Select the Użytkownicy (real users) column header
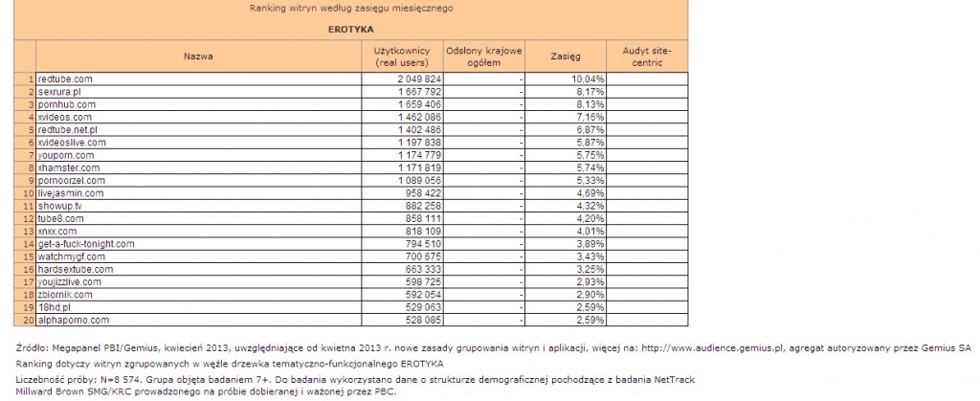The height and width of the screenshot is (401, 980). [x=402, y=56]
